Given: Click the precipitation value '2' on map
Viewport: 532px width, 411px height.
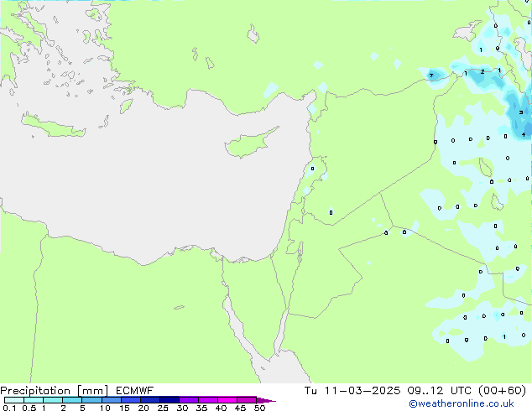Looking at the screenshot, I should point(482,72).
